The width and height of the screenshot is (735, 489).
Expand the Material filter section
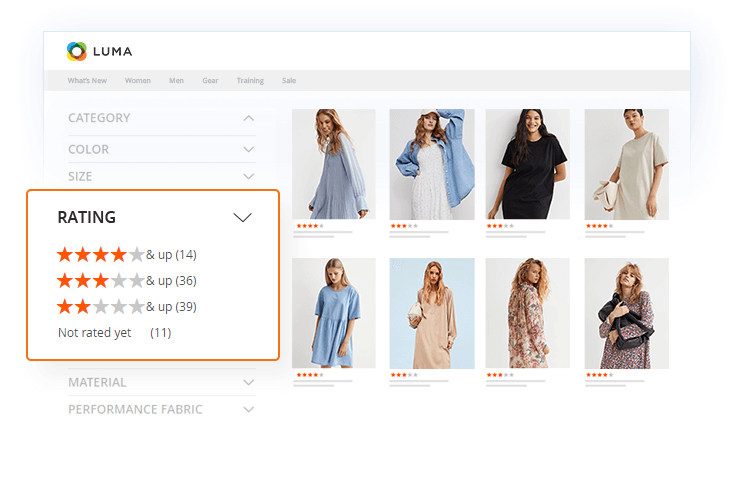249,382
